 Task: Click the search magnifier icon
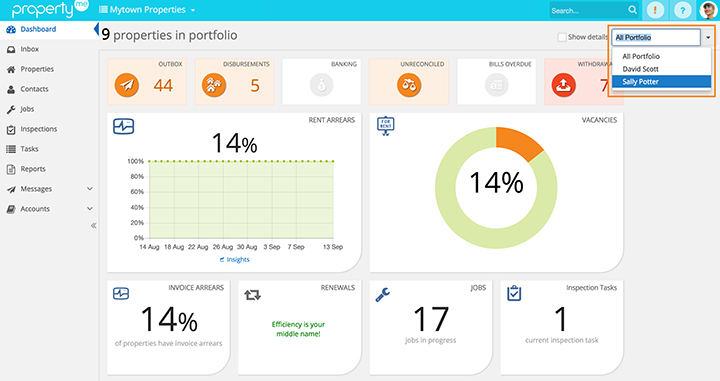pos(632,10)
